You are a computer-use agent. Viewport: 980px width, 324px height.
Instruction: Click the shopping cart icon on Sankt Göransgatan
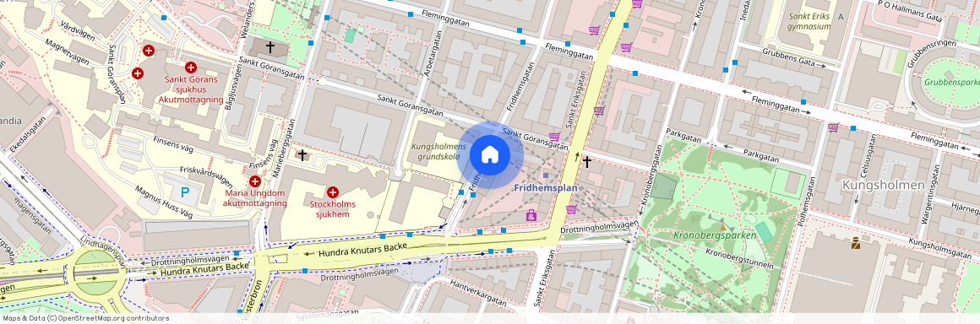[x=553, y=136]
